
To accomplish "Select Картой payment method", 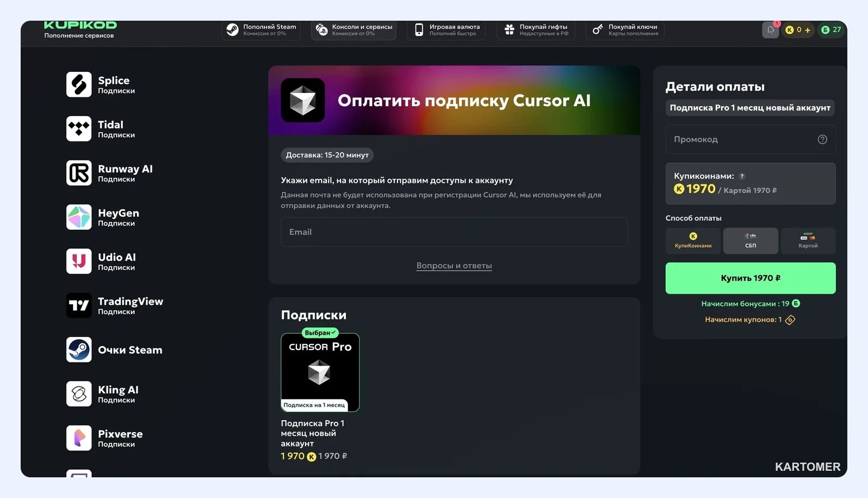I will (808, 241).
